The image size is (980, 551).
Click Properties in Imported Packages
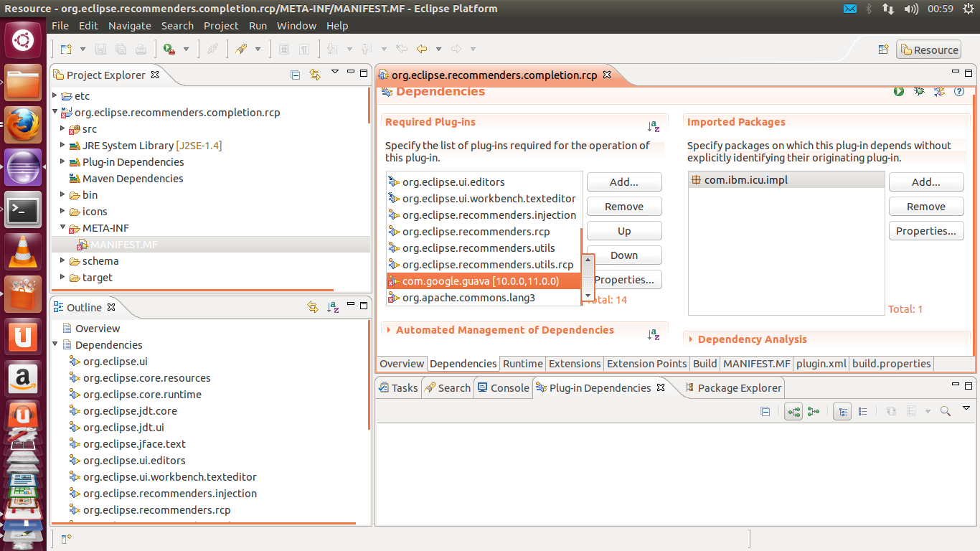pos(926,231)
